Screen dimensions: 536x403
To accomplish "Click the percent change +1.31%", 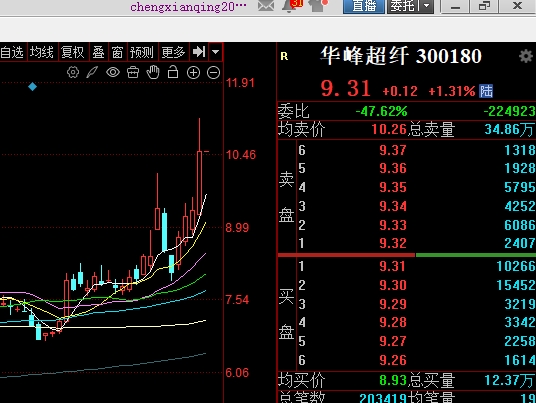I will point(452,91).
